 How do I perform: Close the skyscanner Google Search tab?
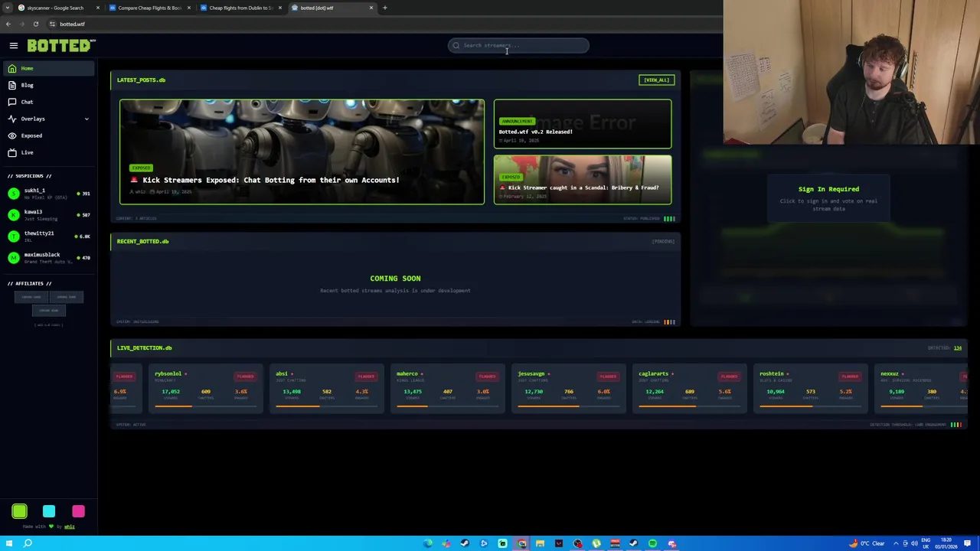(97, 8)
